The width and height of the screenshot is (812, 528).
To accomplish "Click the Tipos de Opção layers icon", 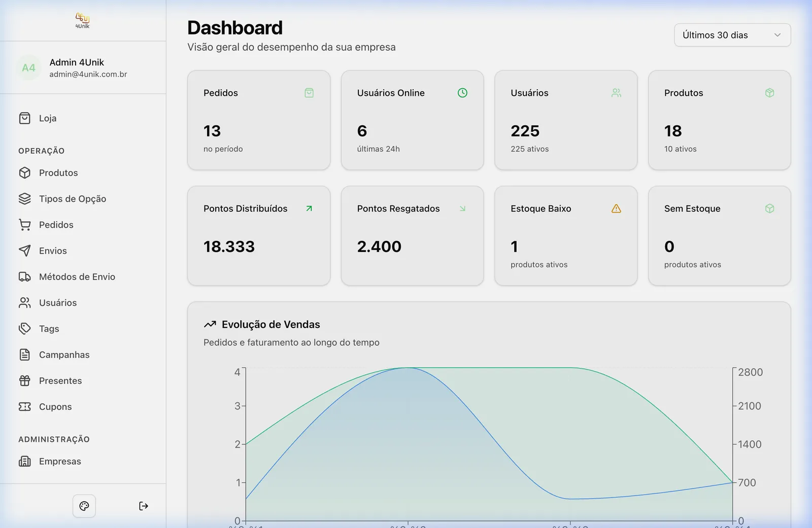I will pyautogui.click(x=24, y=199).
